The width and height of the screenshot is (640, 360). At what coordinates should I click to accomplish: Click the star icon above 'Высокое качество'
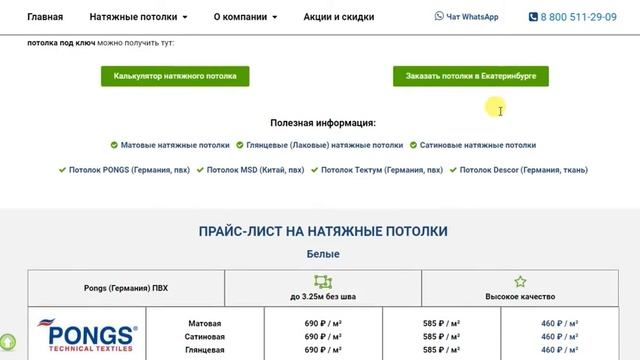pyautogui.click(x=520, y=281)
